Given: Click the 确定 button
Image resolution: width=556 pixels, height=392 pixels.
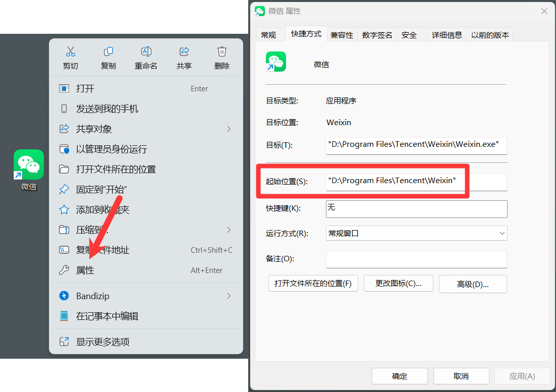Looking at the screenshot, I should pyautogui.click(x=400, y=376).
